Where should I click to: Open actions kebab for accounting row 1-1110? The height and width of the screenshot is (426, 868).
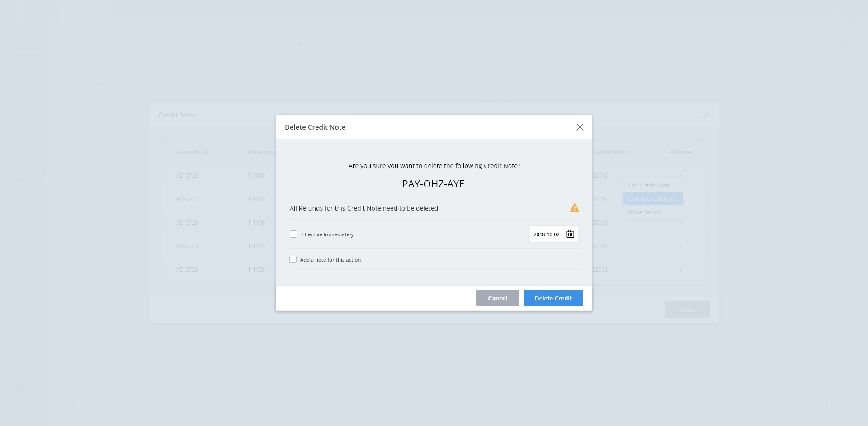point(680,246)
